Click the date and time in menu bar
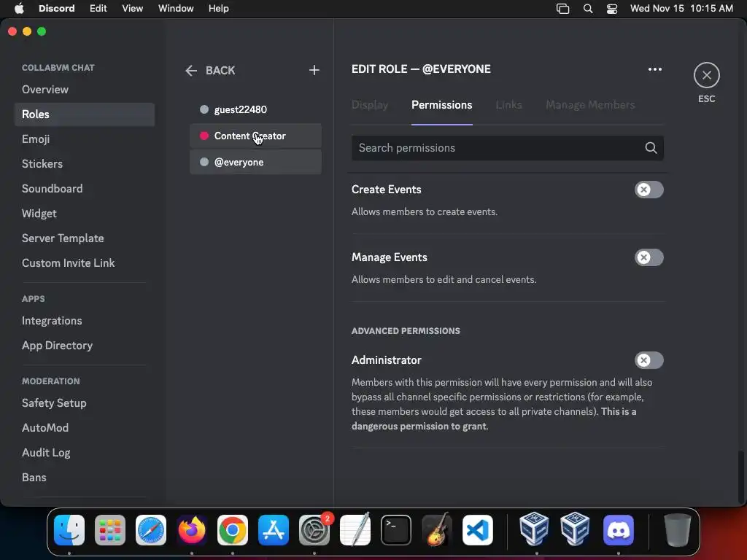747x560 pixels. click(x=681, y=9)
